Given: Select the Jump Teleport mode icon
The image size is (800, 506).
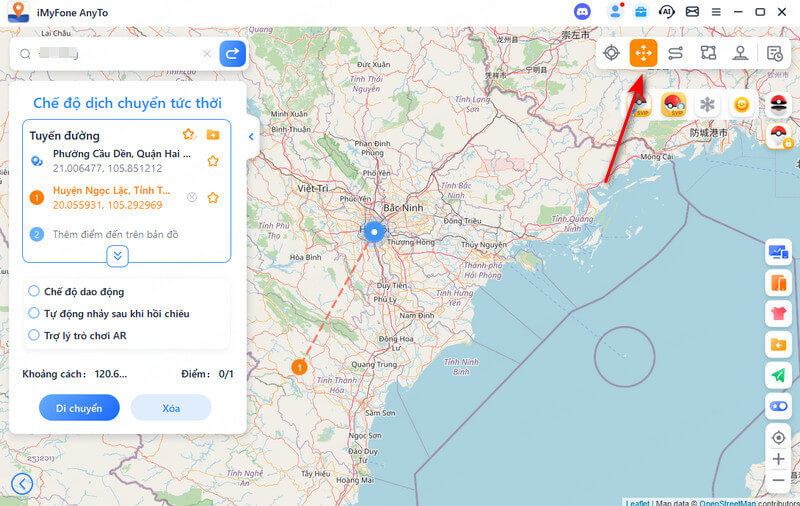Looking at the screenshot, I should tap(643, 53).
